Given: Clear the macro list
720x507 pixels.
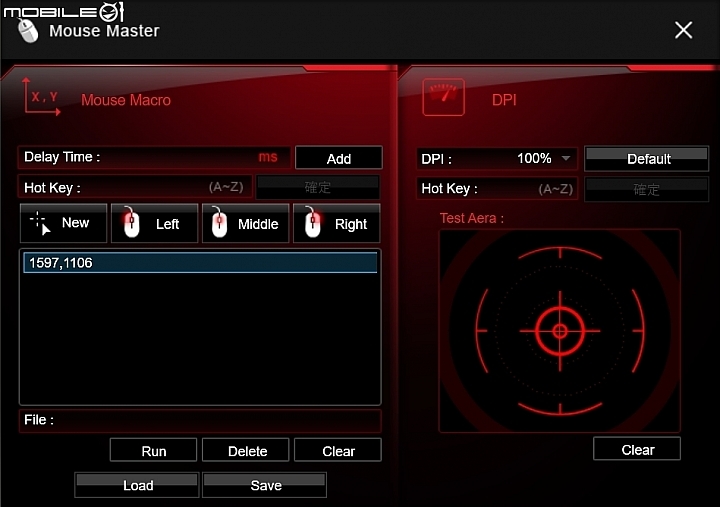Looking at the screenshot, I should (x=338, y=450).
